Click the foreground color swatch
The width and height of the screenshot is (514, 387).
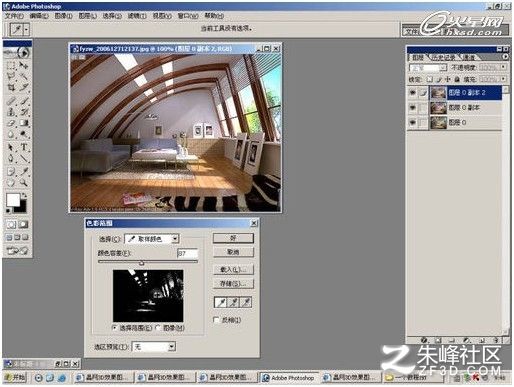pyautogui.click(x=13, y=200)
